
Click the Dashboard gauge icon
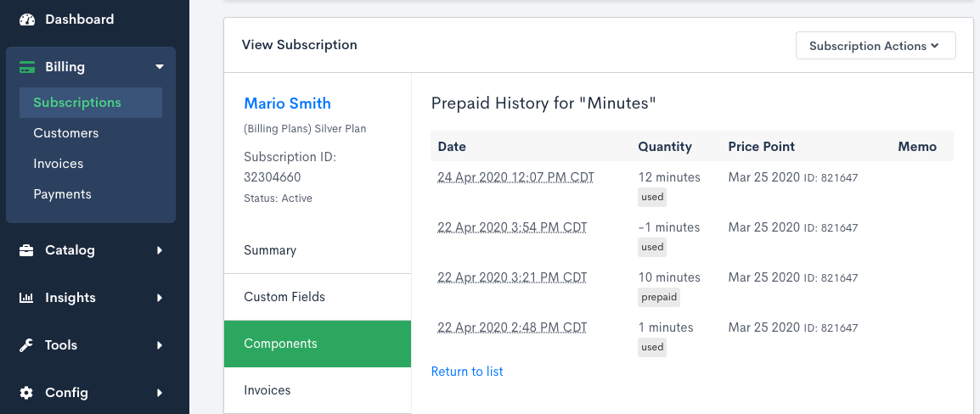tap(27, 20)
